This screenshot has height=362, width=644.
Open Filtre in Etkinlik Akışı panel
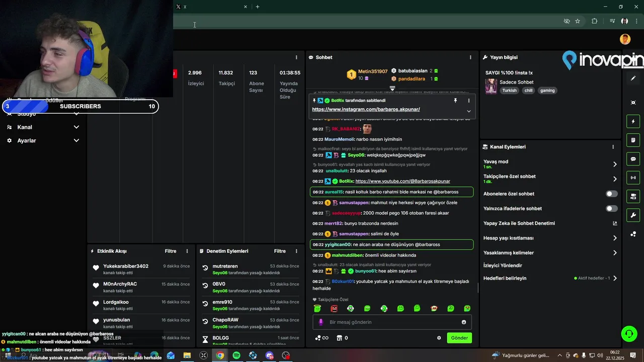171,251
